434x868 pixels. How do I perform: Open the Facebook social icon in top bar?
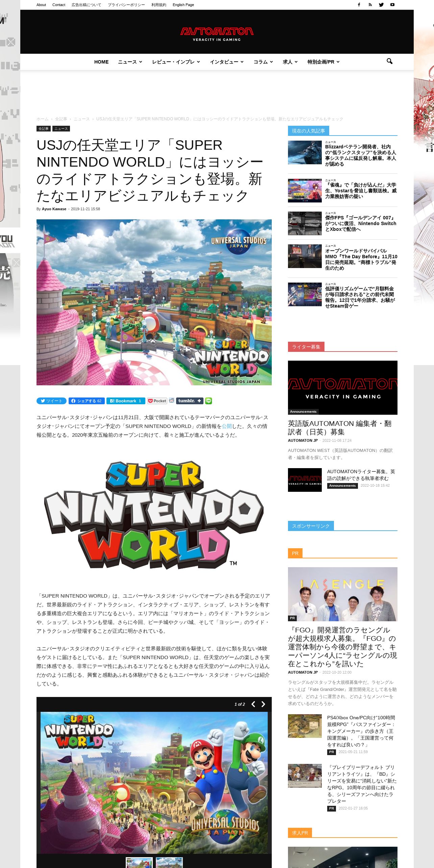[359, 5]
